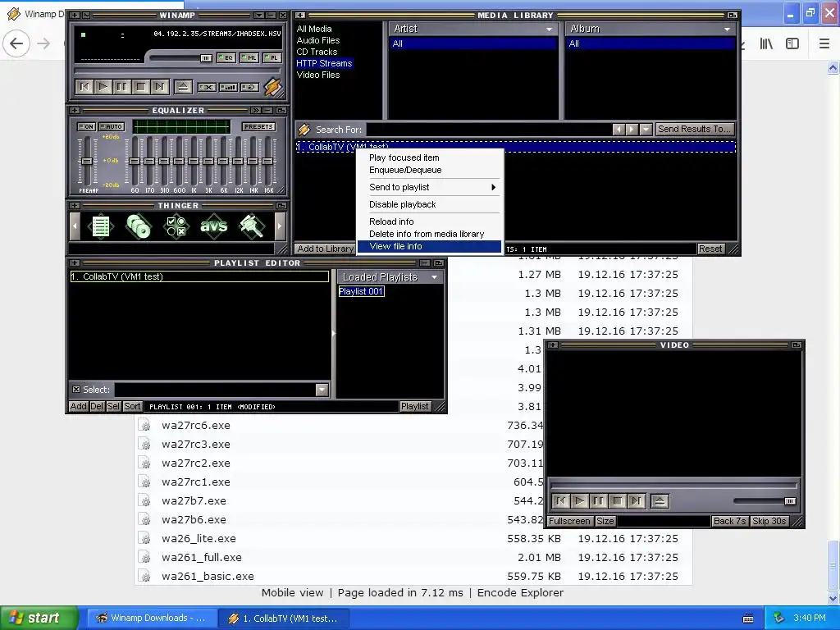Toggle the PL playlist button
The height and width of the screenshot is (630, 840).
[x=272, y=58]
